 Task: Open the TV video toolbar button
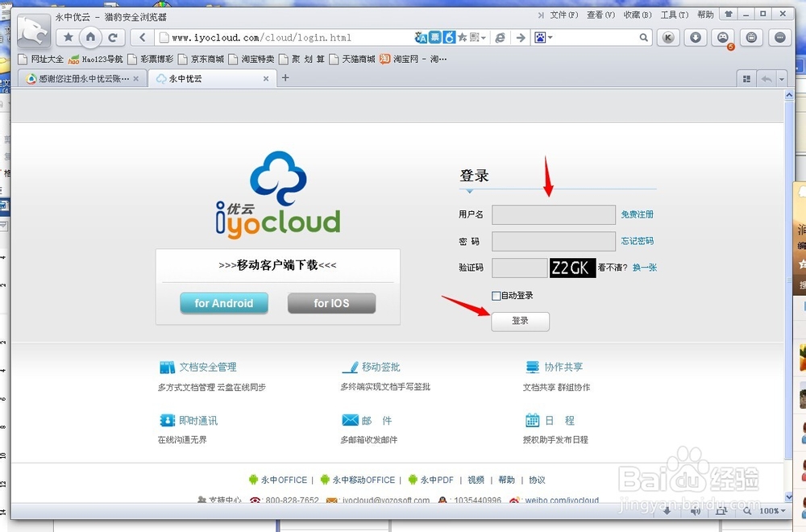(x=751, y=37)
